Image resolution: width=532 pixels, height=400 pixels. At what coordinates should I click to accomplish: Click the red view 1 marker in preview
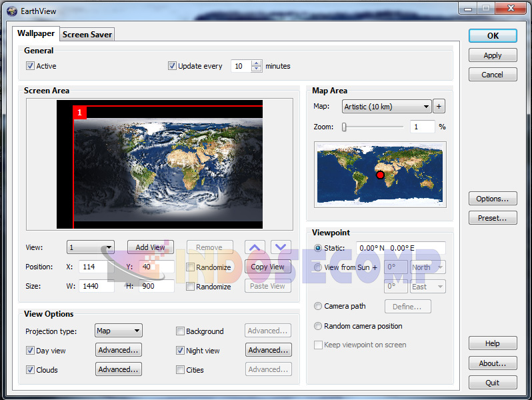click(x=80, y=112)
